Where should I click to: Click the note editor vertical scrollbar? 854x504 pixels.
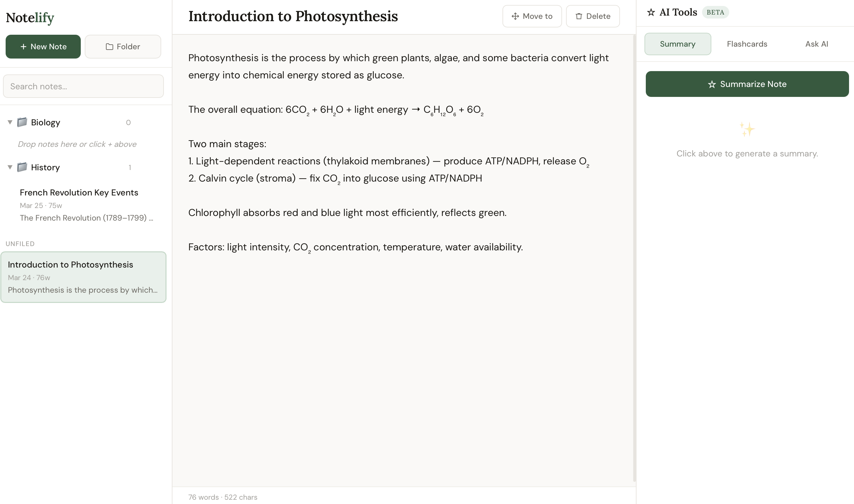(x=634, y=258)
